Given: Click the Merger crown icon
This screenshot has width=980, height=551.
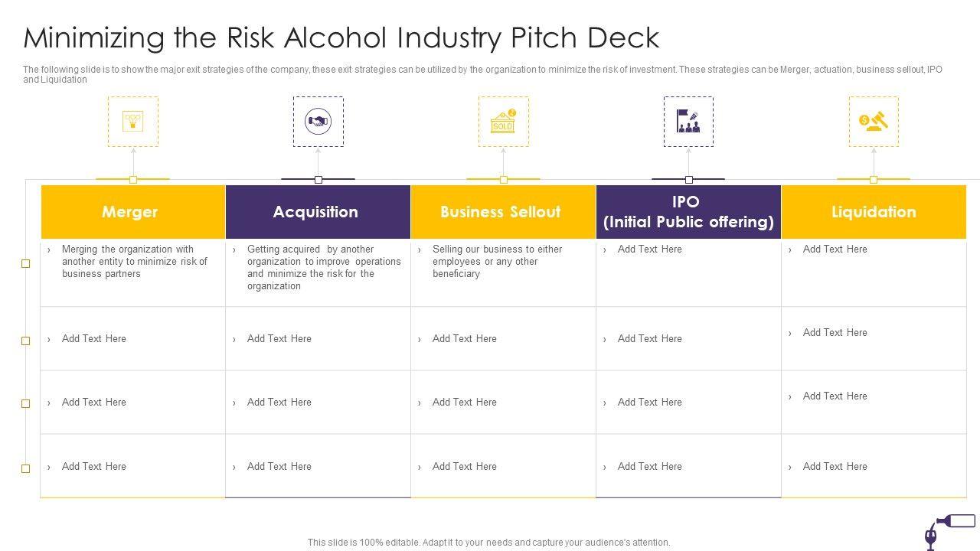Looking at the screenshot, I should (133, 121).
